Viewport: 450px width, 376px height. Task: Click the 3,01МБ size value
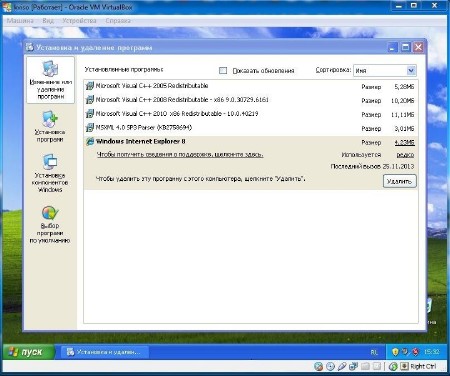click(x=404, y=129)
